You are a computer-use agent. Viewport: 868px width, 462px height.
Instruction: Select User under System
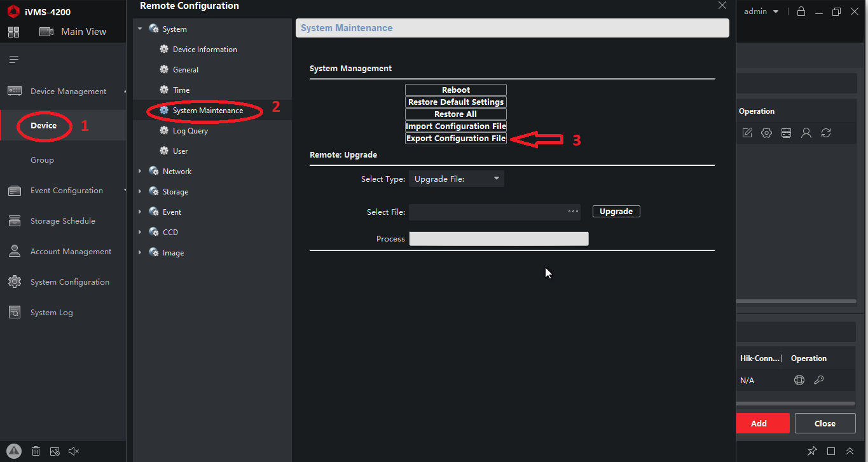coord(181,151)
